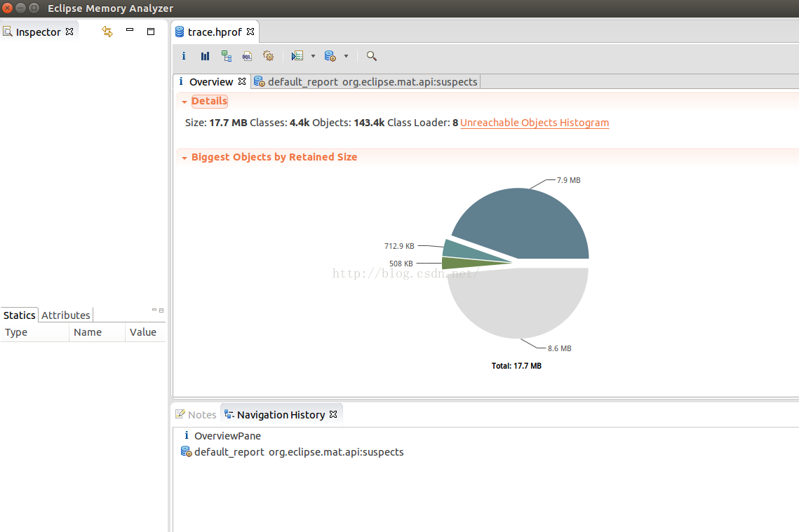Maximize the Inspector panel

click(x=151, y=32)
